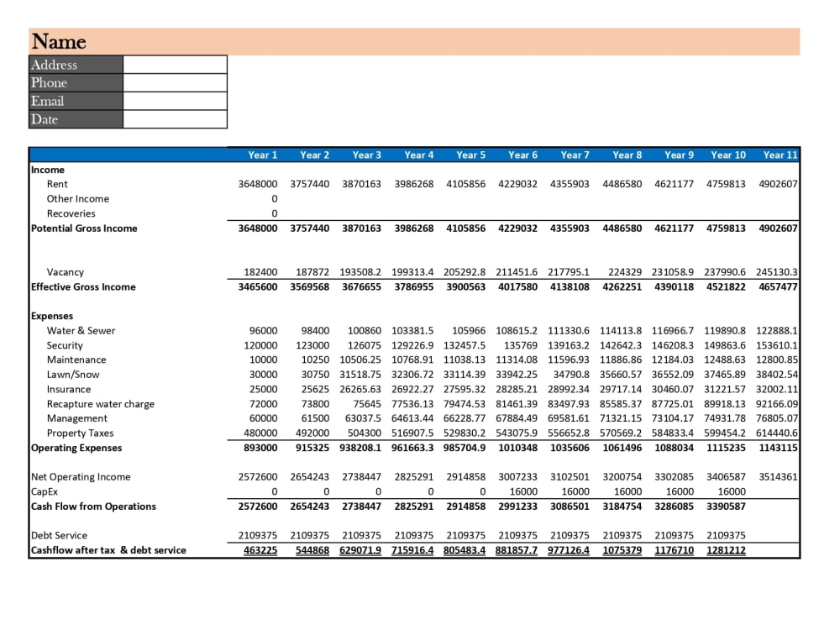The image size is (840, 630).
Task: Click Cash Flow Year 6 value 2991233
Action: click(517, 507)
